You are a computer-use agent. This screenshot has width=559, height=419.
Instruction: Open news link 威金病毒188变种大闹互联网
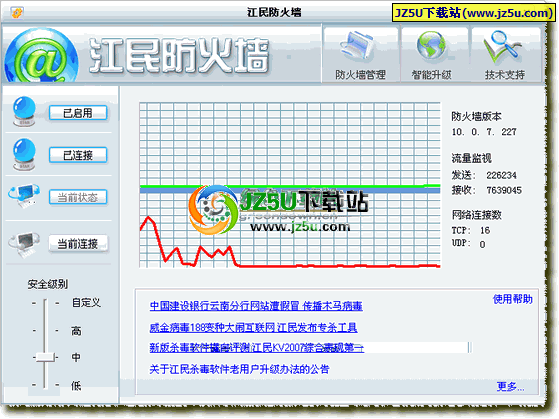pos(253,327)
